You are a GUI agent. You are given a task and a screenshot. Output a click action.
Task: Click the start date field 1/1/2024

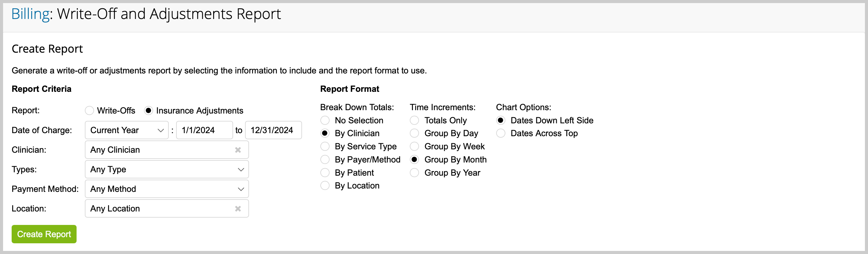[x=204, y=130]
